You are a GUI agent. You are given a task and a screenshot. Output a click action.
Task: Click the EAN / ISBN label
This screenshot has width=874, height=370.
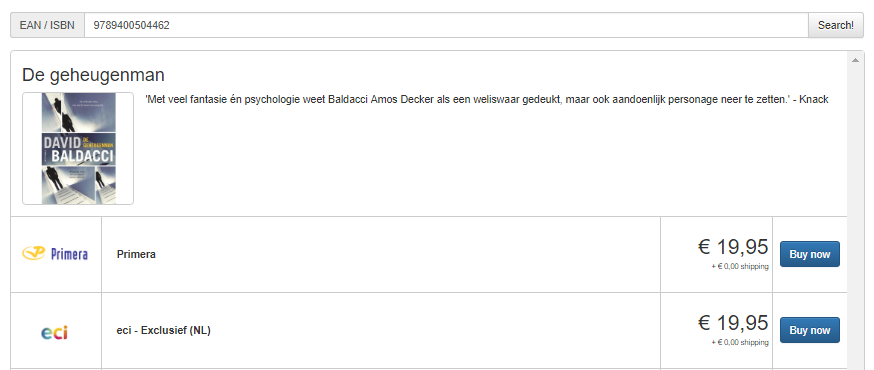pos(47,25)
